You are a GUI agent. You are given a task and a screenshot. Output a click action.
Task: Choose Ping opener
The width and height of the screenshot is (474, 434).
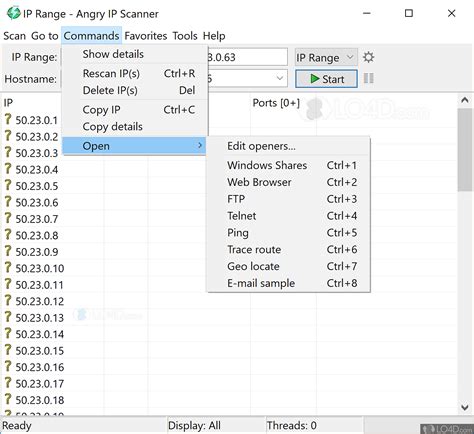pyautogui.click(x=289, y=233)
